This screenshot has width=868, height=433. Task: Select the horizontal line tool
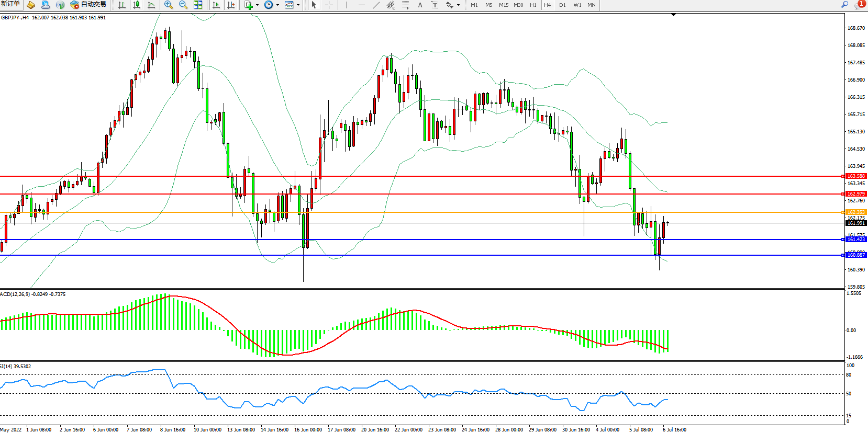(361, 5)
